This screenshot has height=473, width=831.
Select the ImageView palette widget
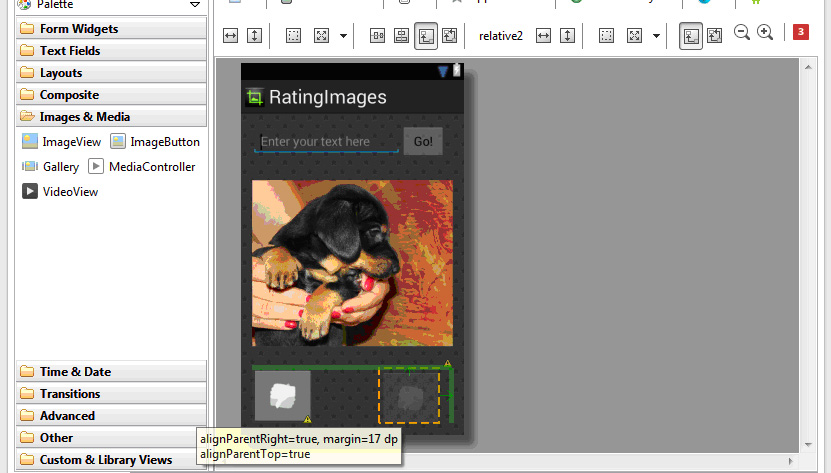coord(61,142)
